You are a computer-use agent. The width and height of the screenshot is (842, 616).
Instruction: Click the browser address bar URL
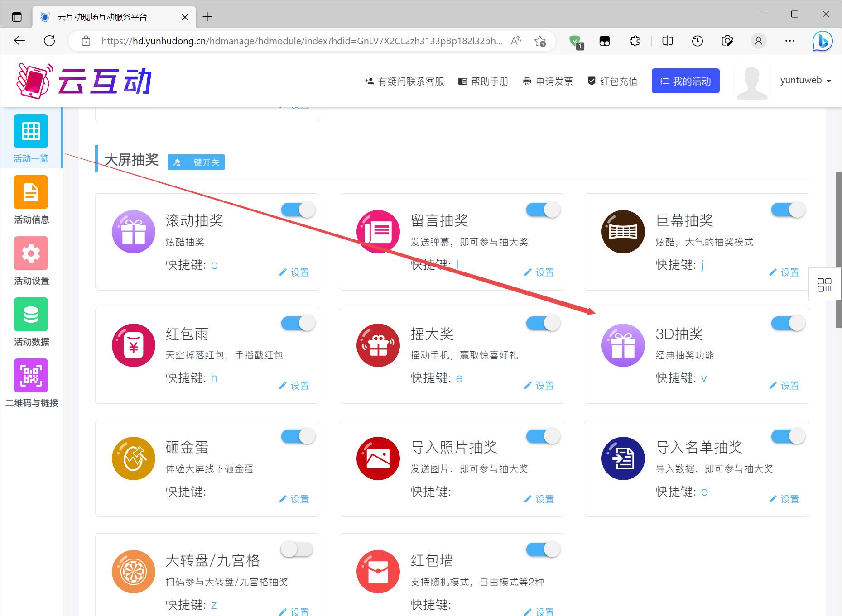301,41
